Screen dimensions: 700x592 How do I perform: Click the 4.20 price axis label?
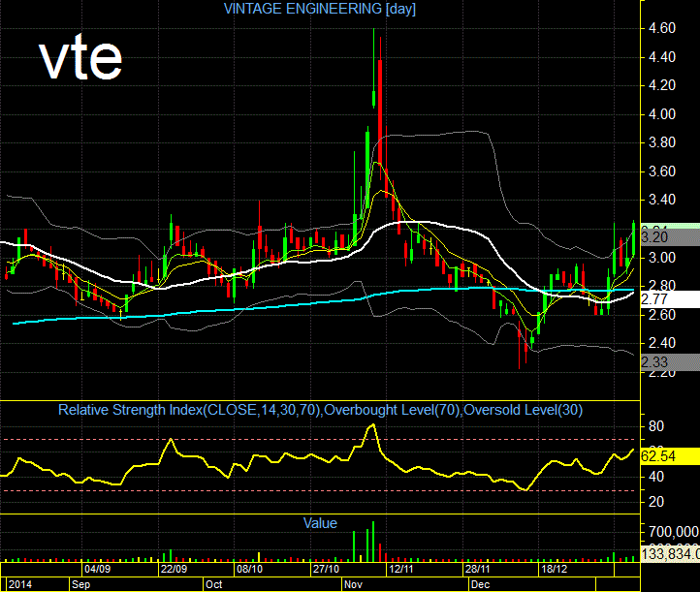coord(661,85)
